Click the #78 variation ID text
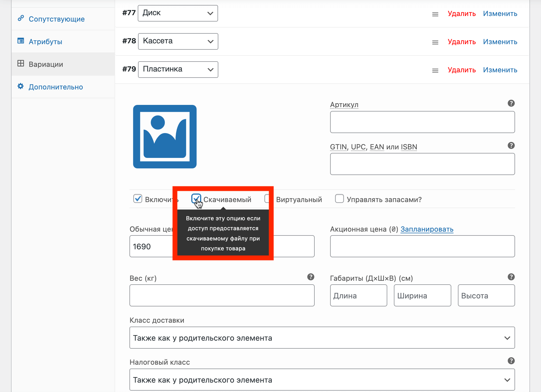The width and height of the screenshot is (541, 392). click(129, 41)
